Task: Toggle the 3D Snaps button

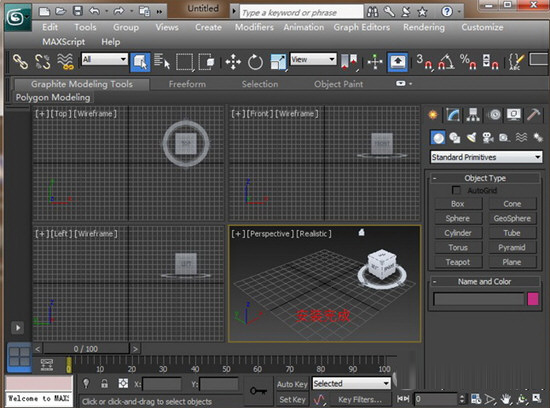Action: (x=424, y=62)
